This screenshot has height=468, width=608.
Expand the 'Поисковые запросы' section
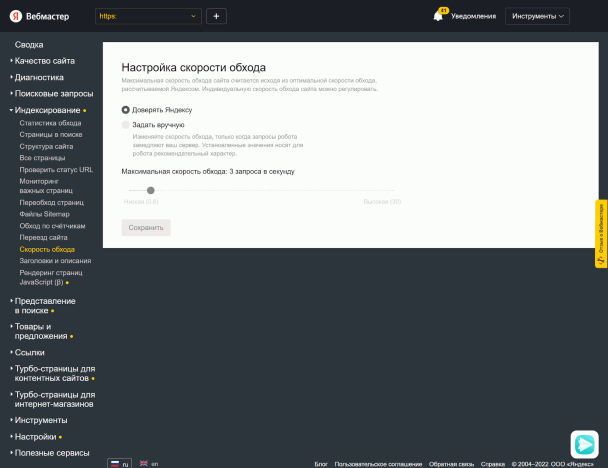tap(53, 93)
